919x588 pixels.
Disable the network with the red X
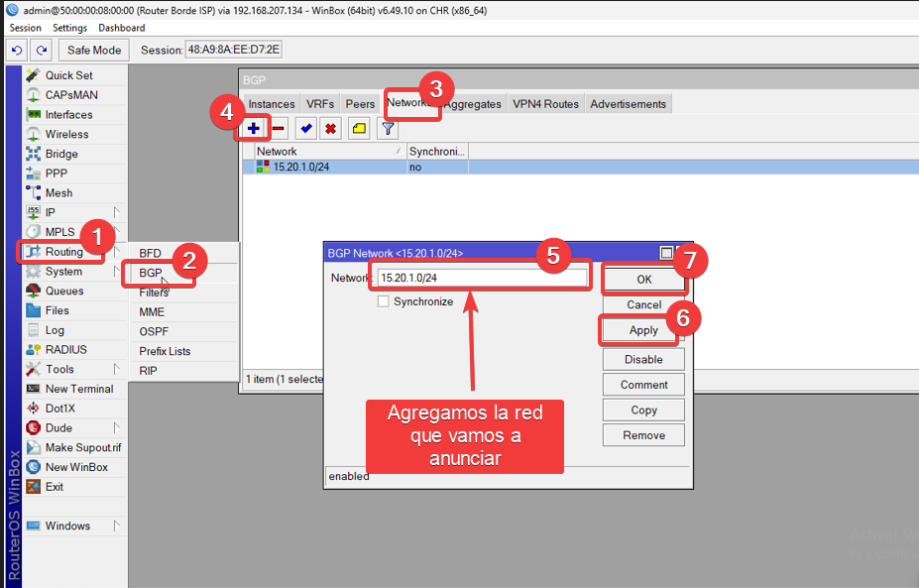pyautogui.click(x=331, y=128)
